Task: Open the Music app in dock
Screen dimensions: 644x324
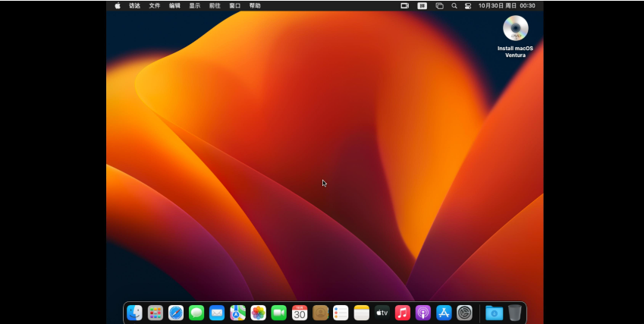Action: tap(403, 313)
